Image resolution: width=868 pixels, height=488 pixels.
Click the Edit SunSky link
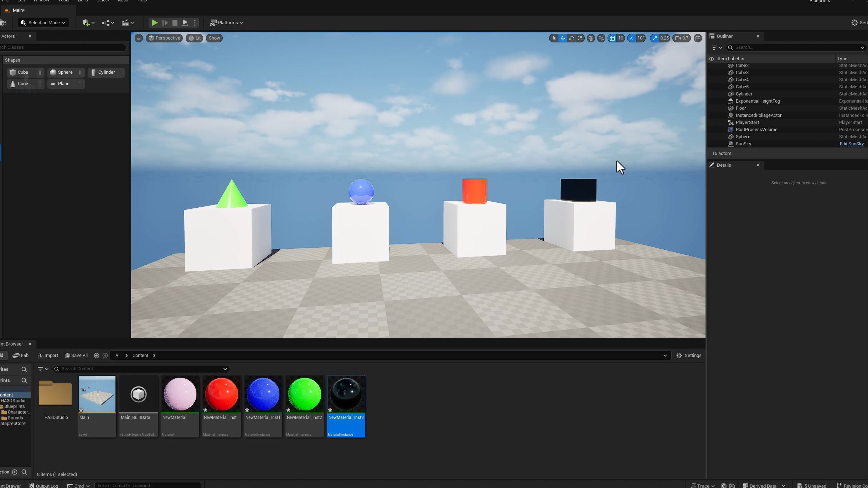click(851, 144)
